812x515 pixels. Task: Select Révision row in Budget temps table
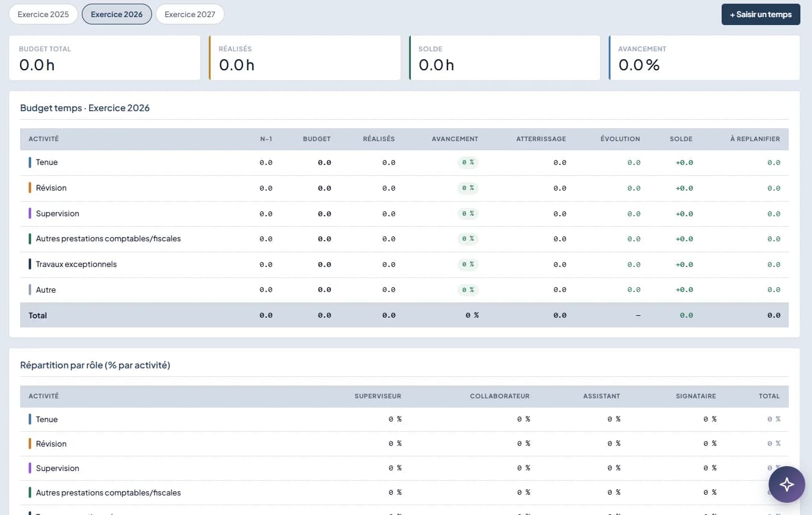404,188
